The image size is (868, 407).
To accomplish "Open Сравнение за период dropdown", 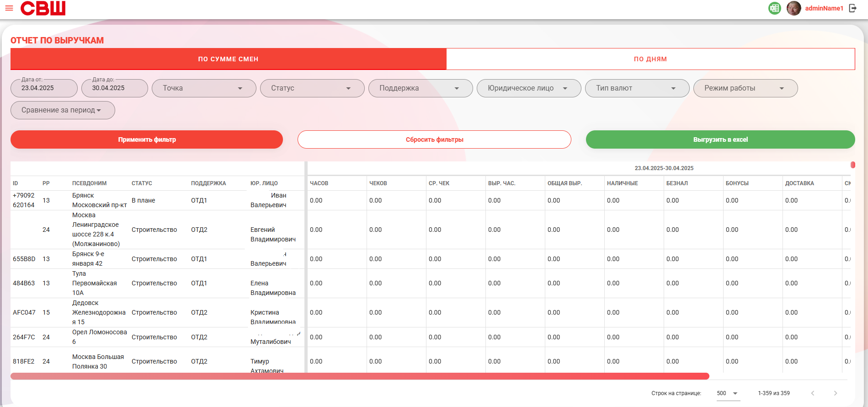I will click(x=63, y=110).
